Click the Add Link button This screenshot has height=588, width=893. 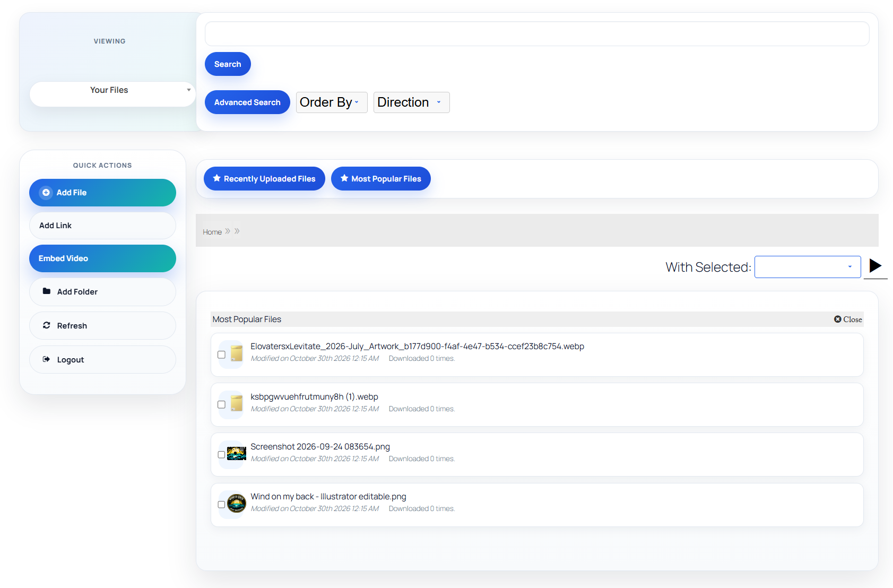[x=102, y=226]
